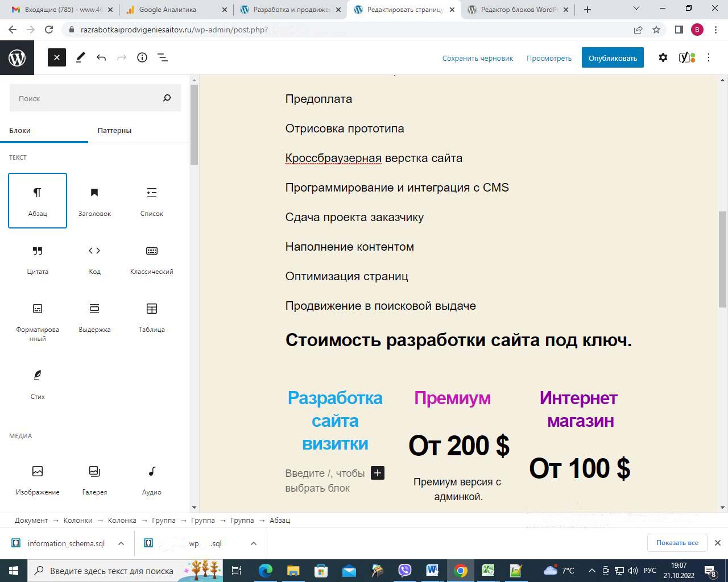Image resolution: width=728 pixels, height=582 pixels.
Task: Click the Сохранить черновик link
Action: pos(477,58)
